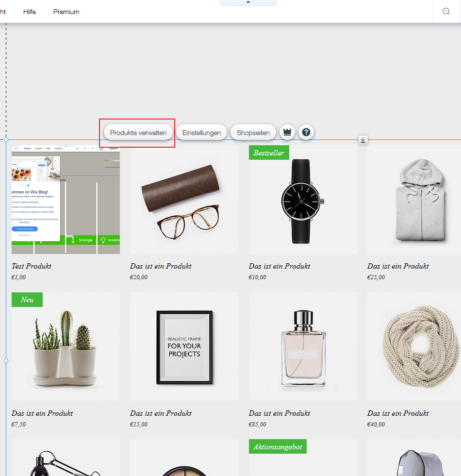Click the Shopseiten button
The image size is (461, 476).
click(x=253, y=133)
